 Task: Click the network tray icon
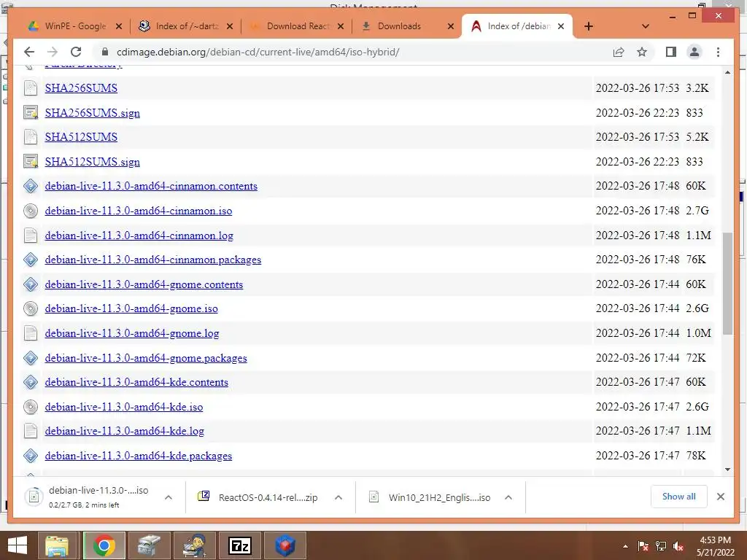point(661,546)
